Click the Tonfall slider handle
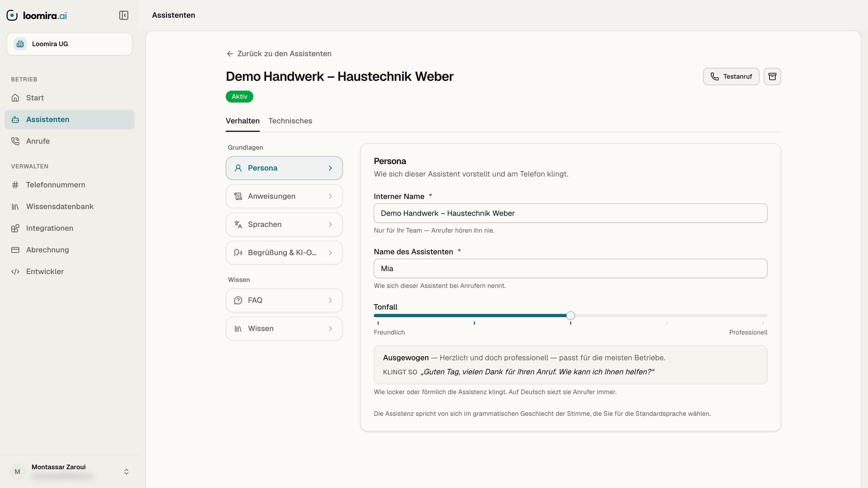Viewport: 868px width, 488px height. [571, 315]
